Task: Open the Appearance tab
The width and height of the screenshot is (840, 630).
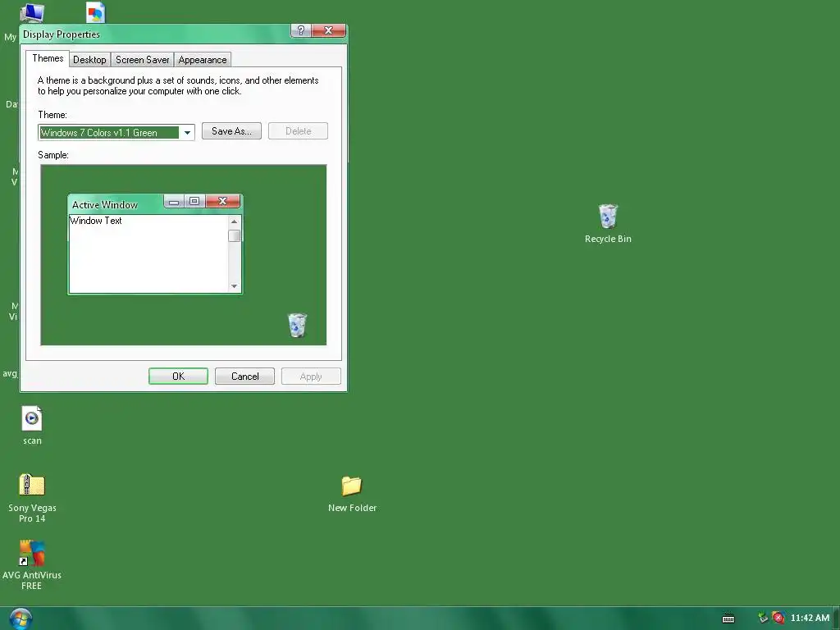Action: click(x=203, y=60)
